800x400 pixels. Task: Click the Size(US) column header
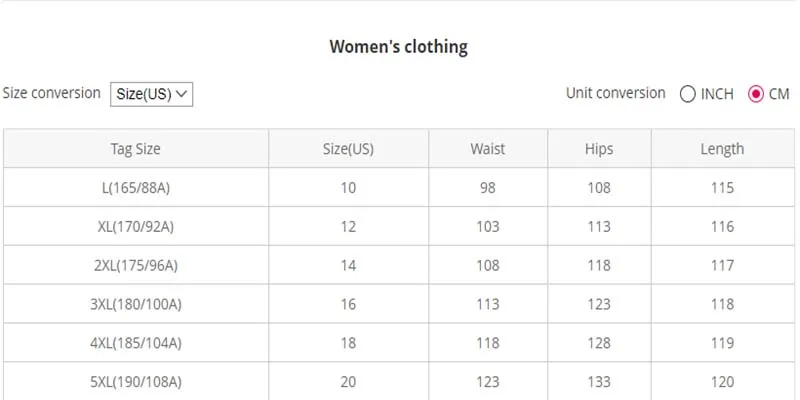[348, 148]
